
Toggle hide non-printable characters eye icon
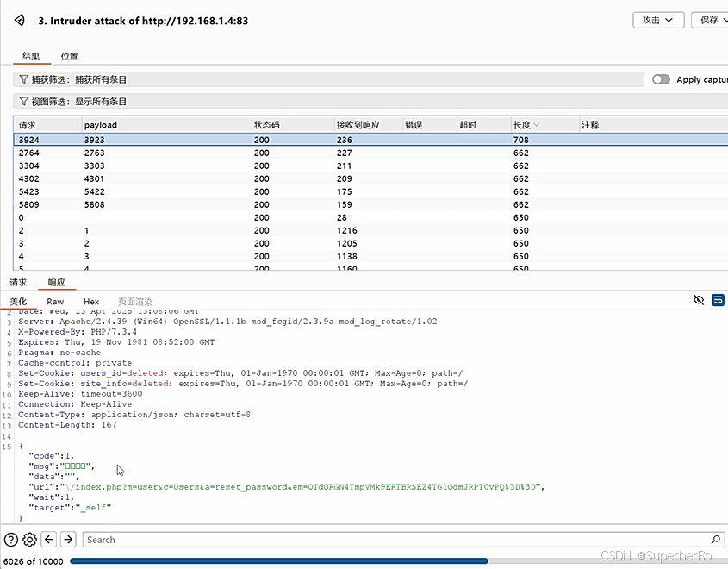[x=699, y=300]
